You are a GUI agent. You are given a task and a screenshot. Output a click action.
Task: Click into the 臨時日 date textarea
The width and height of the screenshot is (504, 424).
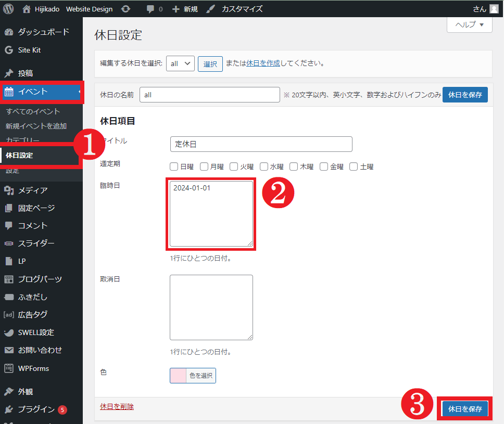click(211, 214)
